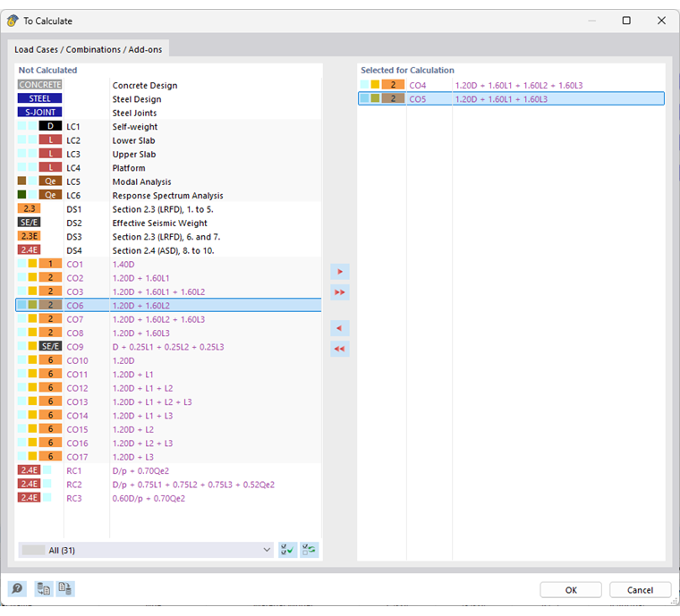
Task: Select Modal Analysis load case
Action: point(168,182)
